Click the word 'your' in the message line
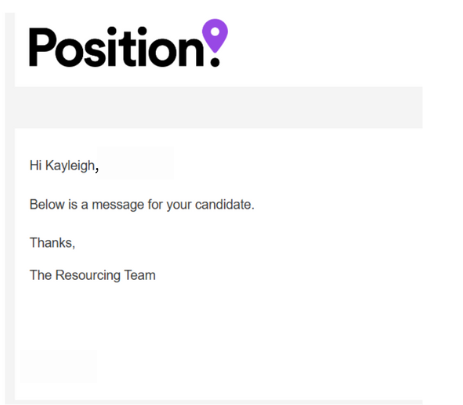 [179, 206]
